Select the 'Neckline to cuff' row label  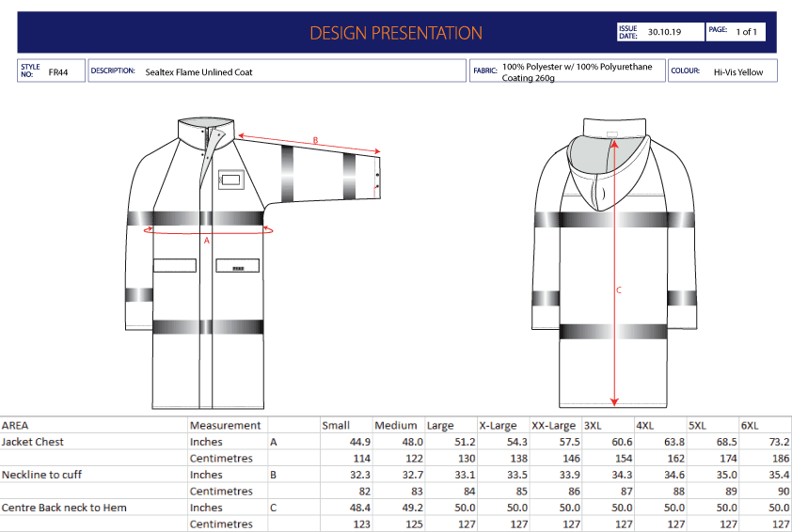tap(41, 475)
